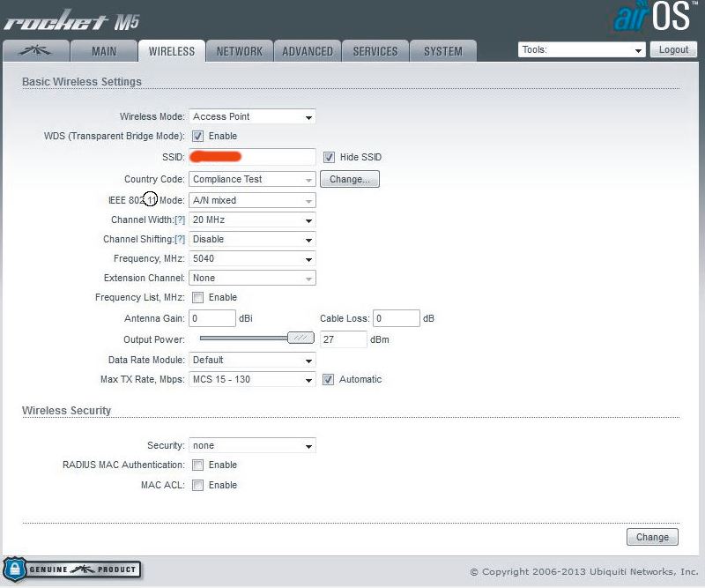Click the Rocket M5 logo
This screenshot has height=588, width=705.
pos(72,21)
